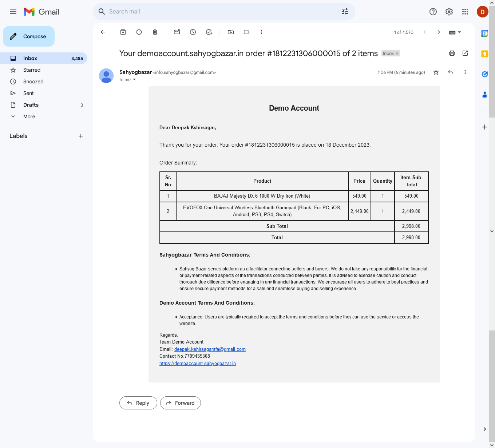
Task: Snooze this email
Action: [x=193, y=32]
